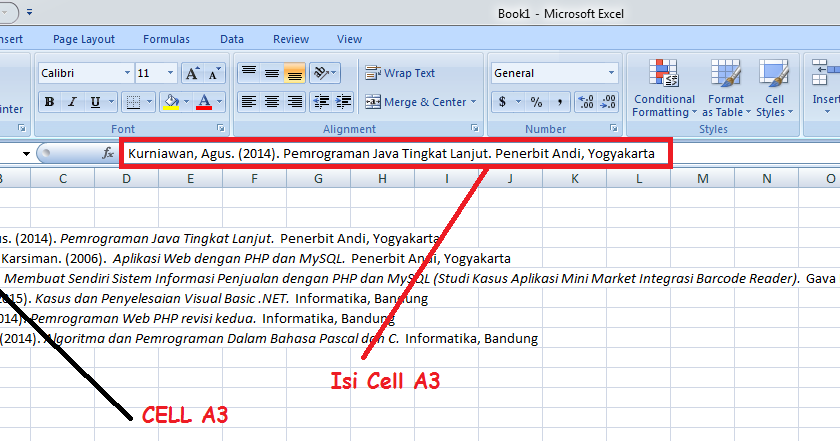The height and width of the screenshot is (441, 840).
Task: Open the View tab
Action: click(349, 39)
